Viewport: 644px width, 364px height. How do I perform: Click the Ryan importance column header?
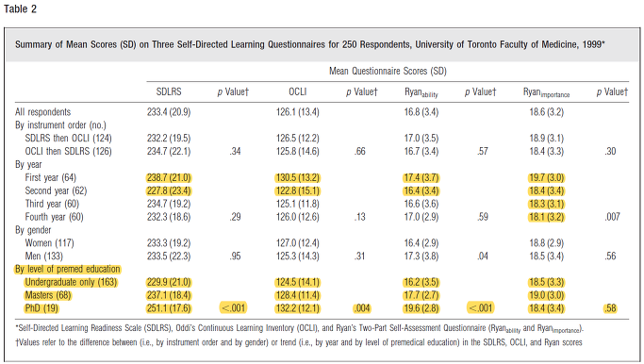coord(546,92)
